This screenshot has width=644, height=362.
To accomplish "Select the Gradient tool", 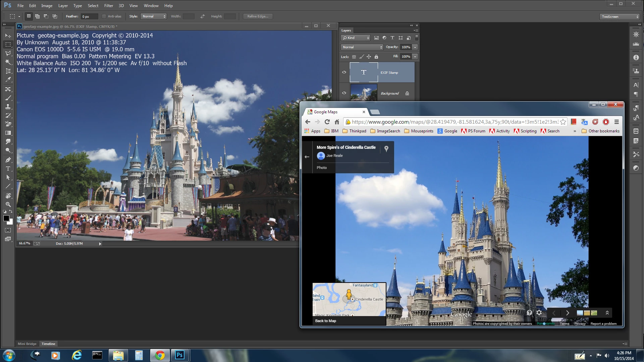I will pyautogui.click(x=8, y=133).
